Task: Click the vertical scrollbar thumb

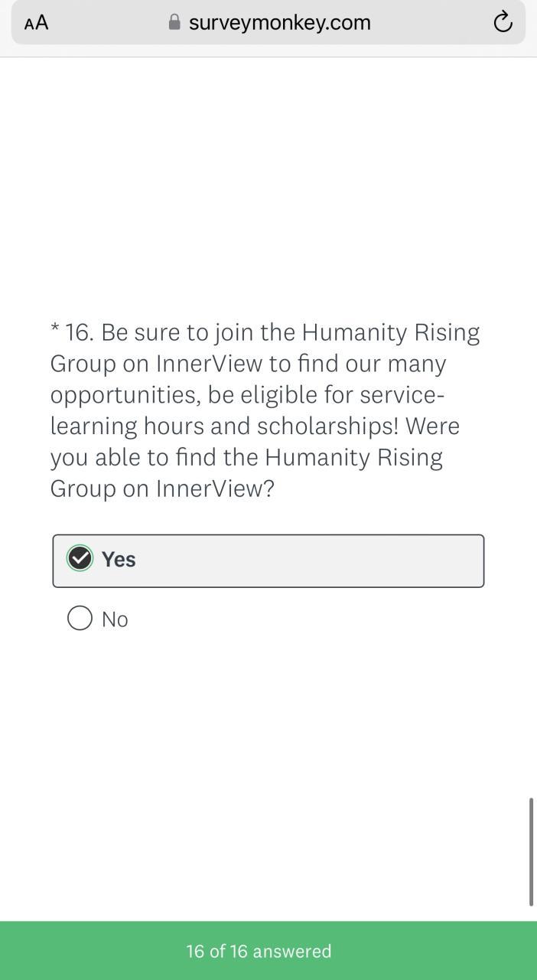Action: (531, 851)
